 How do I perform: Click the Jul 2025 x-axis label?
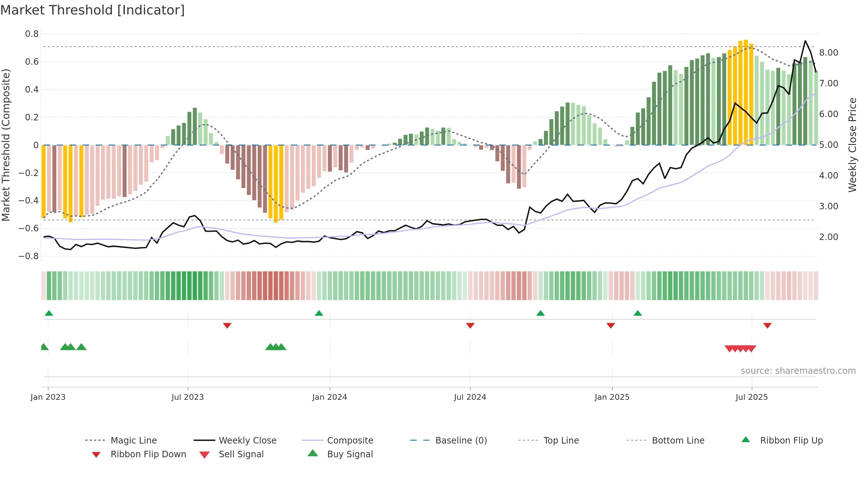[x=752, y=397]
